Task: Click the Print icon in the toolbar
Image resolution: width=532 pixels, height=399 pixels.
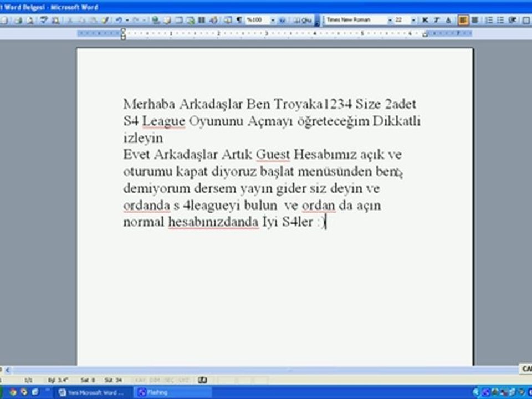Action: coord(18,21)
